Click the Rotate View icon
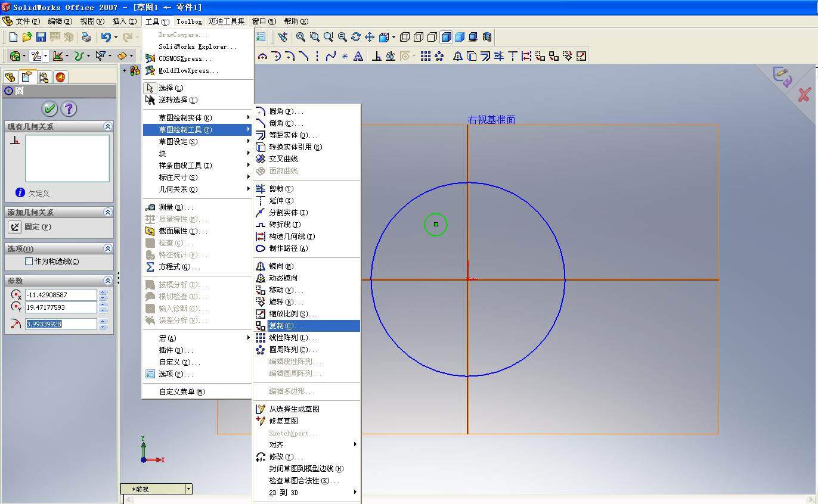The width and height of the screenshot is (818, 504). click(x=356, y=37)
